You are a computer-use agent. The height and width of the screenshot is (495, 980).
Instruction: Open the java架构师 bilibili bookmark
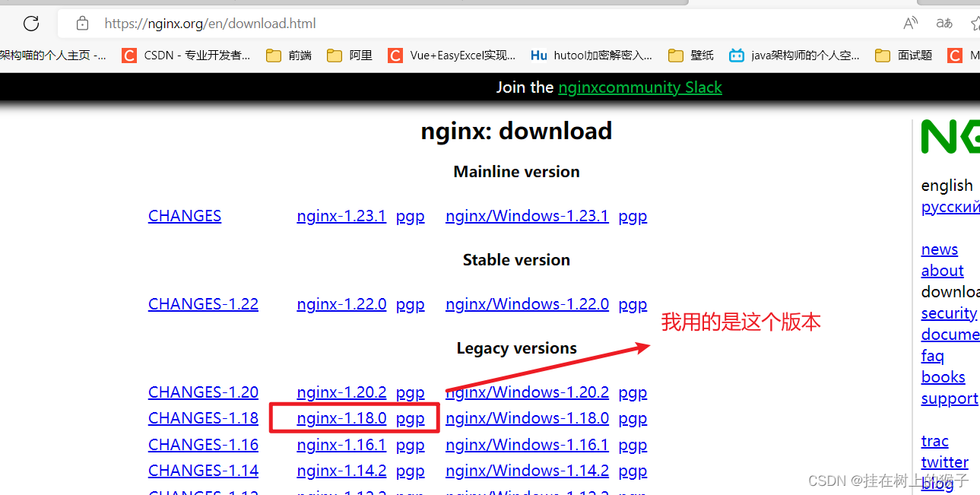pyautogui.click(x=794, y=56)
